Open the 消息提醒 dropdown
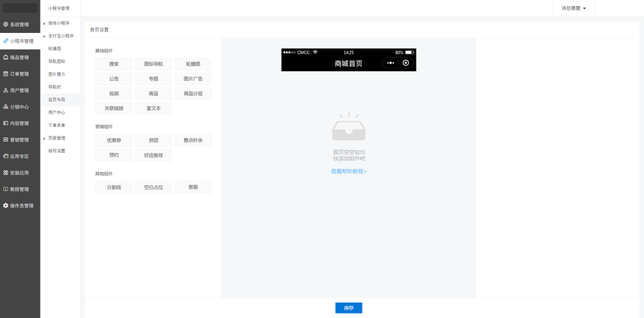 574,8
